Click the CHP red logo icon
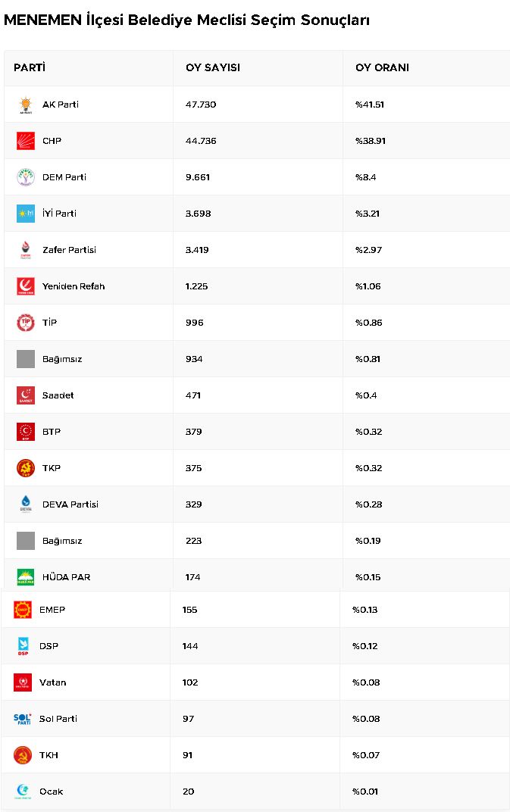510x812 pixels. pyautogui.click(x=26, y=141)
